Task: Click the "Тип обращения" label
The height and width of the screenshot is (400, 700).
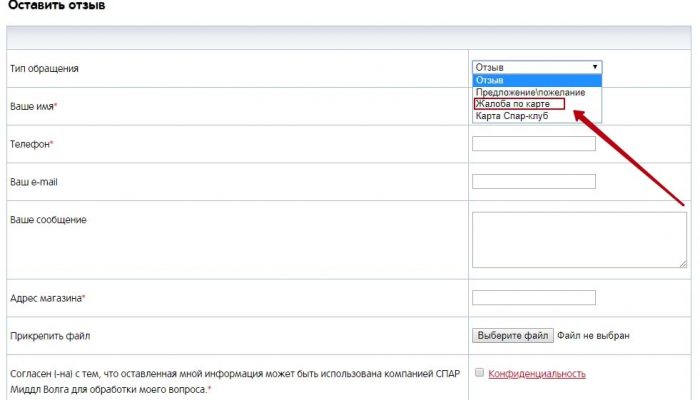Action: point(44,69)
